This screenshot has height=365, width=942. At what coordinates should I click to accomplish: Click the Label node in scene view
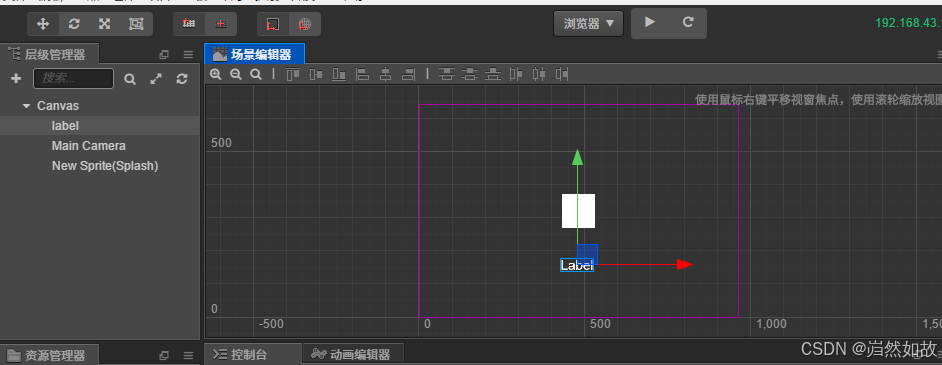point(577,265)
